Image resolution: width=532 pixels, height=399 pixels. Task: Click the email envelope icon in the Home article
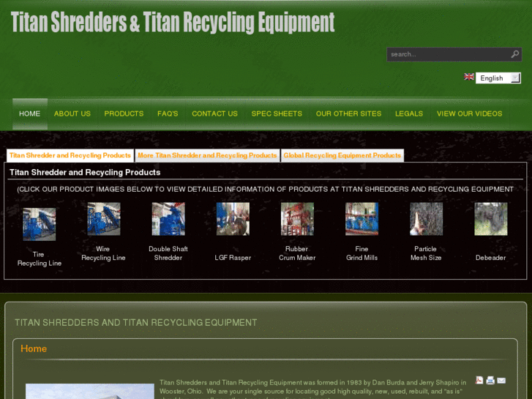501,381
